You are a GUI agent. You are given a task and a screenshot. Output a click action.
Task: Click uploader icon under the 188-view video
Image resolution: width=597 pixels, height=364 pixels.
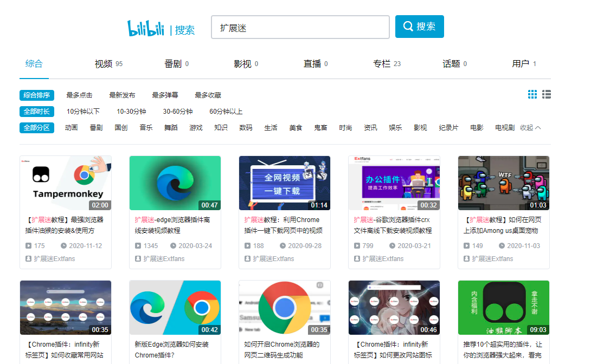(x=247, y=258)
